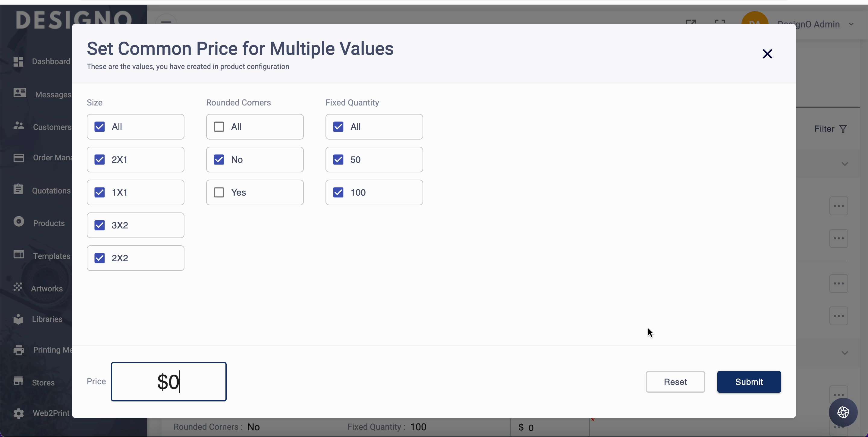Click the Filter funnel icon
This screenshot has height=437, width=868.
pyautogui.click(x=843, y=129)
